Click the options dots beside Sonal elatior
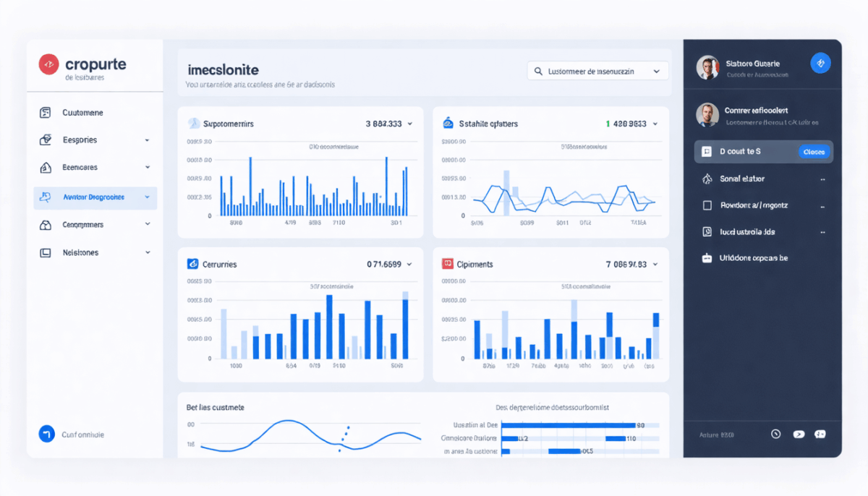The image size is (868, 496). pyautogui.click(x=822, y=179)
